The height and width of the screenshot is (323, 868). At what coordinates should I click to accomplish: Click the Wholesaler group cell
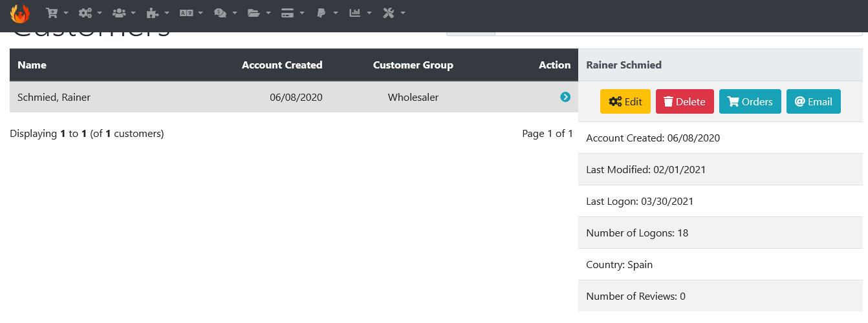click(413, 98)
